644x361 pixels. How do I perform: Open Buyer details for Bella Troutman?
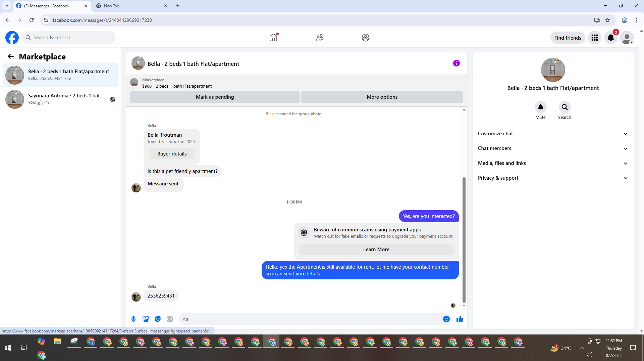click(x=172, y=154)
